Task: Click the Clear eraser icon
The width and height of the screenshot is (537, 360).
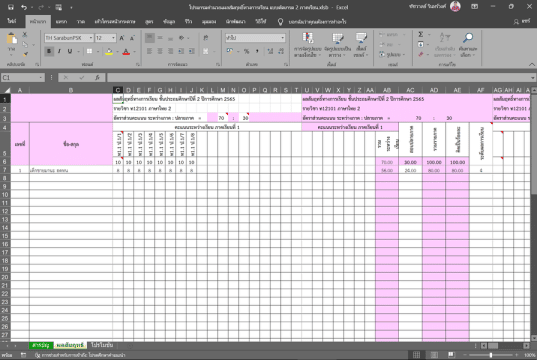Action: point(421,54)
